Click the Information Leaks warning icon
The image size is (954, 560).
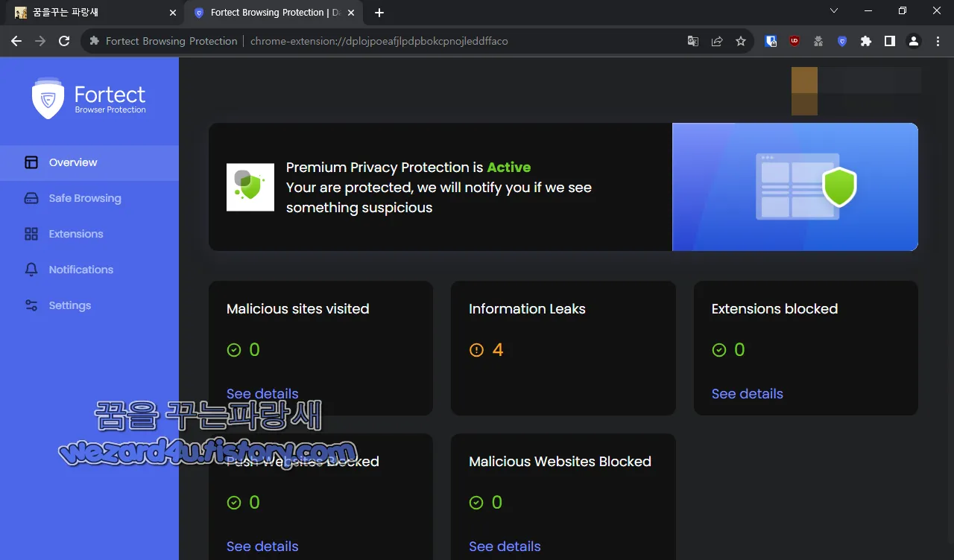476,350
